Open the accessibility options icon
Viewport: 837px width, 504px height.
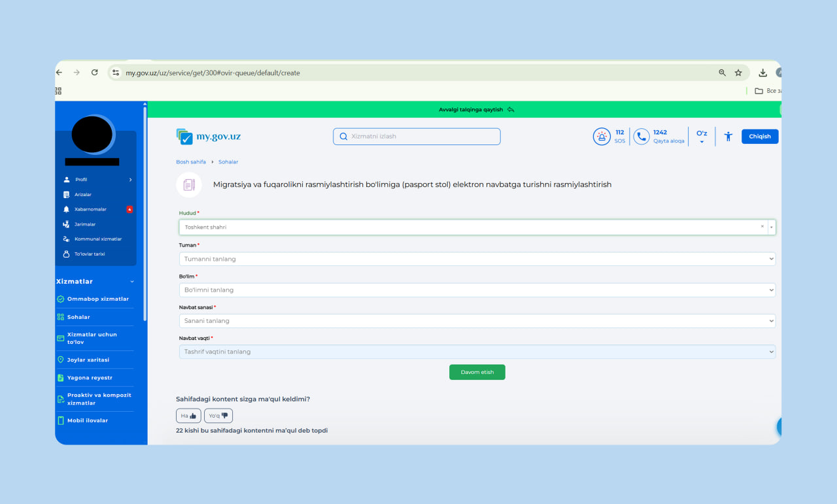point(728,137)
